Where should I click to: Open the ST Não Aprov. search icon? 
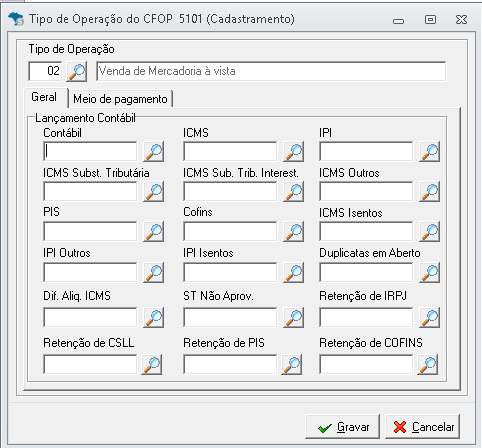click(x=293, y=318)
